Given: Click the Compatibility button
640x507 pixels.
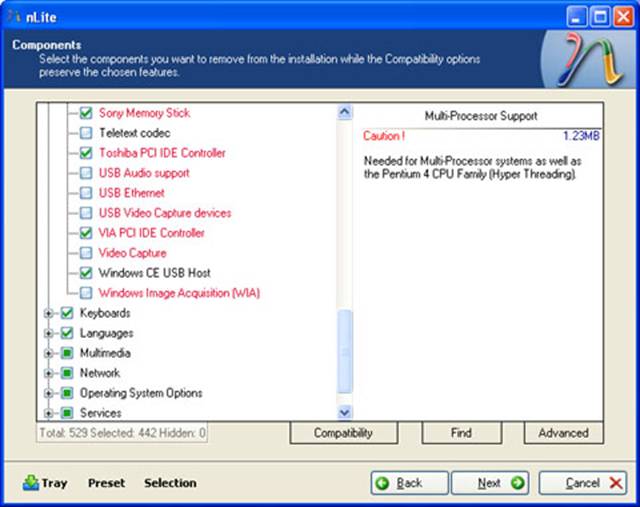Looking at the screenshot, I should point(343,433).
